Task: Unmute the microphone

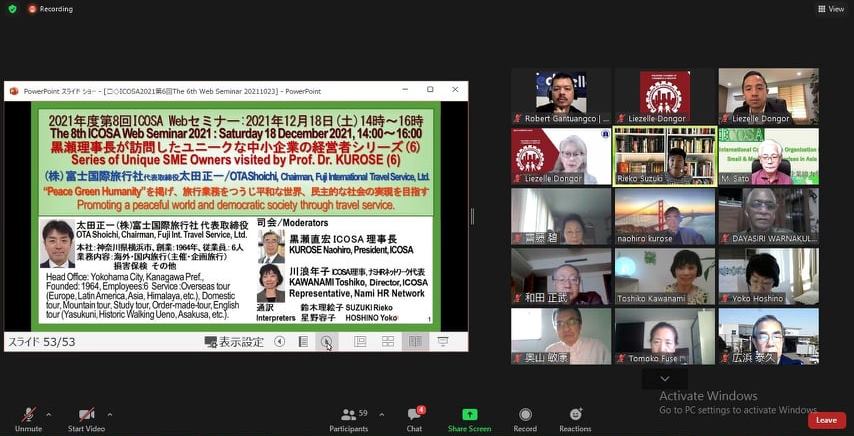Action: pos(28,416)
